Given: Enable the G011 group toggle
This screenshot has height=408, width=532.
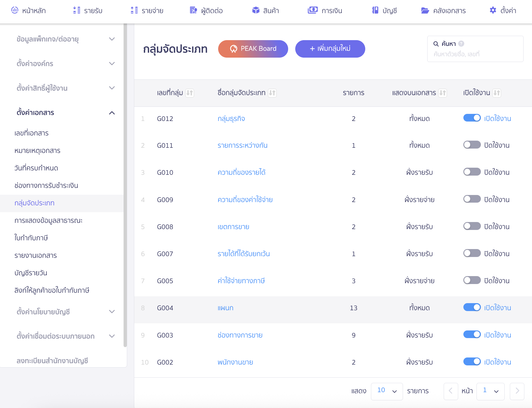Looking at the screenshot, I should coord(472,145).
